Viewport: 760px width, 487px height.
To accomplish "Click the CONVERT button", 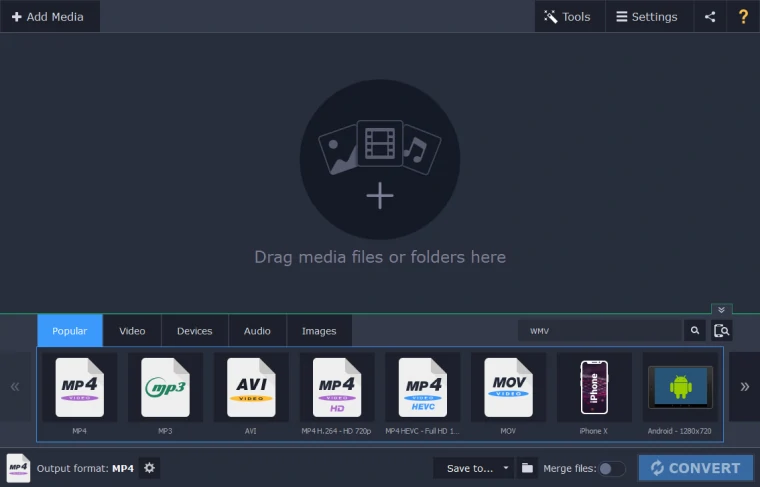I will point(696,468).
